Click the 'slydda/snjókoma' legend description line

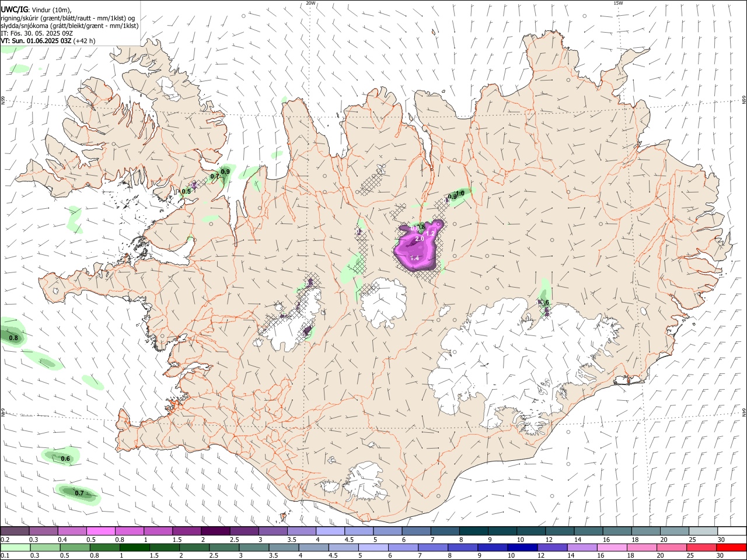70,26
